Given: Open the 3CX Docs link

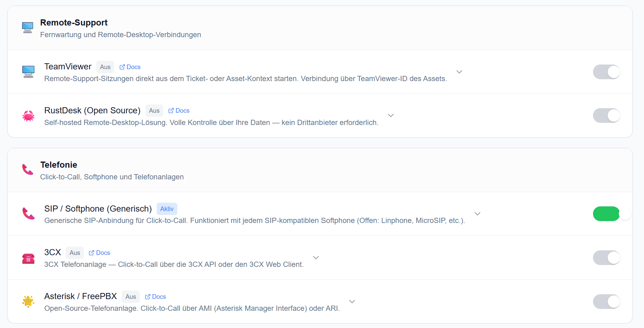Looking at the screenshot, I should tap(102, 252).
